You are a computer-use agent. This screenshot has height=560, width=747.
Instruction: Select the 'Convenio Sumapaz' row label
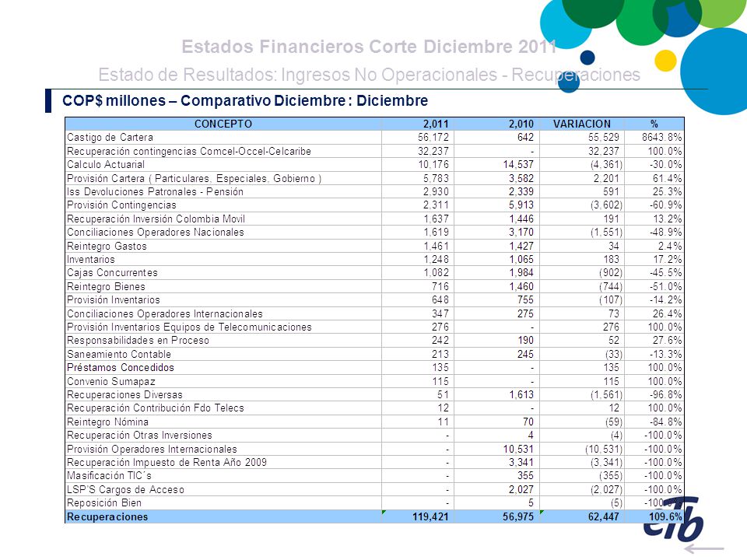point(110,381)
